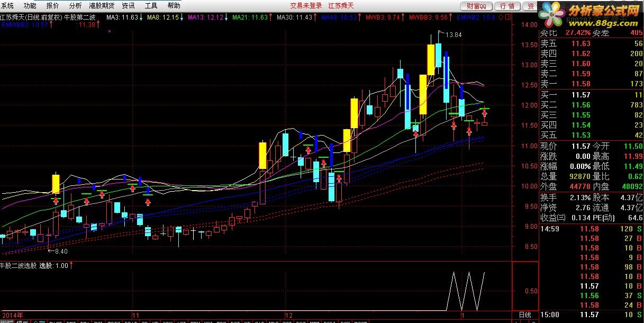Click the 8.40 low price annotation
The width and height of the screenshot is (644, 323).
[61, 252]
